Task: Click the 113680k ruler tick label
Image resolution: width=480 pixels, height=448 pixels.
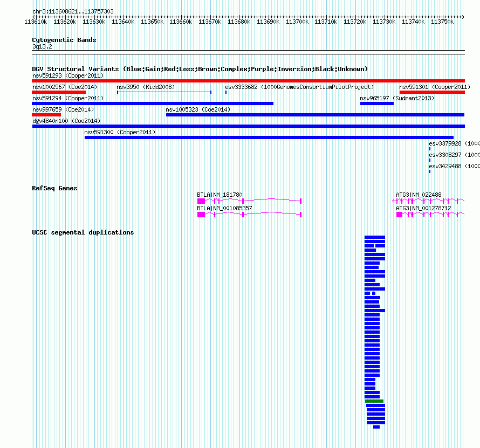Action: click(x=239, y=22)
